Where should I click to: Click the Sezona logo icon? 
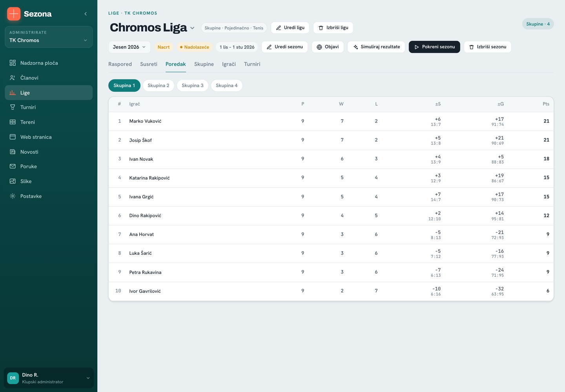click(14, 14)
